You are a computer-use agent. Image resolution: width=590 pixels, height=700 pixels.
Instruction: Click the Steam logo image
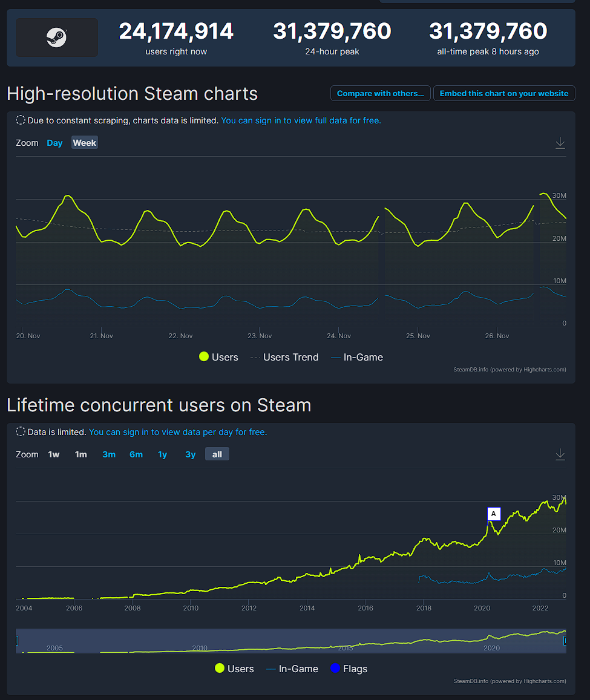click(x=57, y=38)
